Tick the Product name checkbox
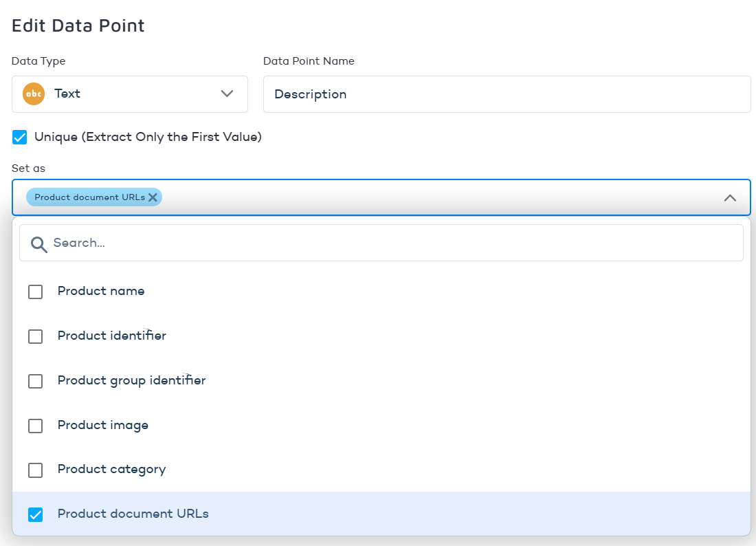The height and width of the screenshot is (546, 756). (35, 292)
